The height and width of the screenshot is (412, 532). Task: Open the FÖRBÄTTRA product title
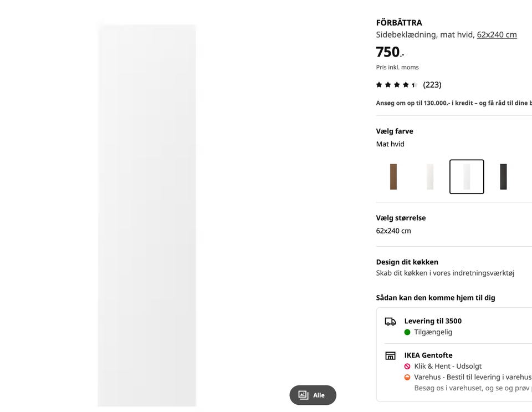[399, 23]
